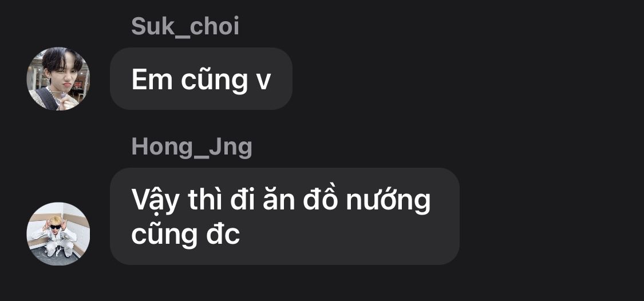
Task: Select the "Em cũng v" message bubble
Action: [x=201, y=78]
